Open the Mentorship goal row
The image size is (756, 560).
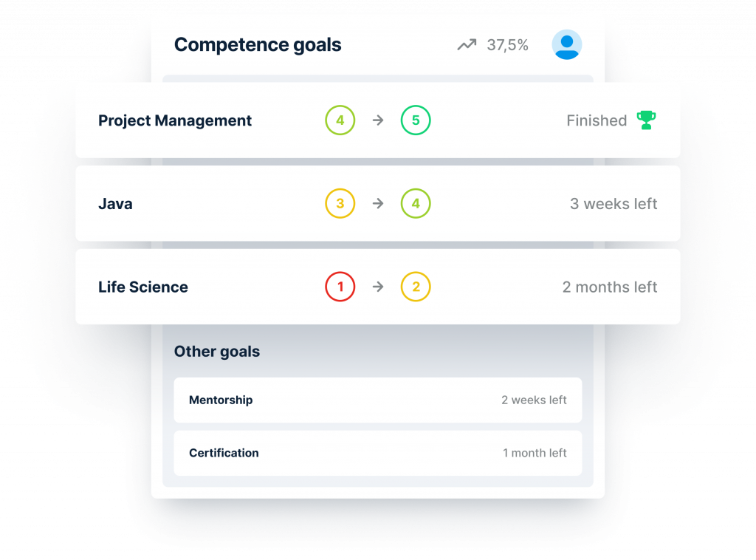(x=377, y=400)
